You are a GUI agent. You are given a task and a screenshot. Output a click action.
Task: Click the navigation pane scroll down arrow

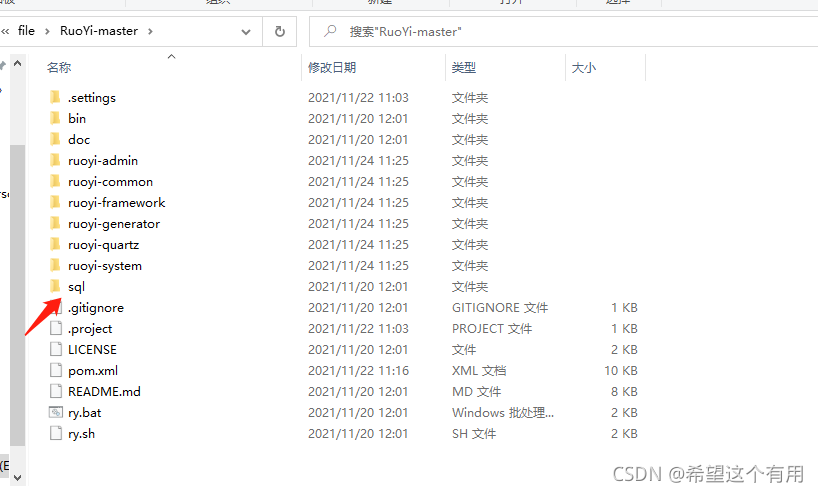pyautogui.click(x=17, y=477)
